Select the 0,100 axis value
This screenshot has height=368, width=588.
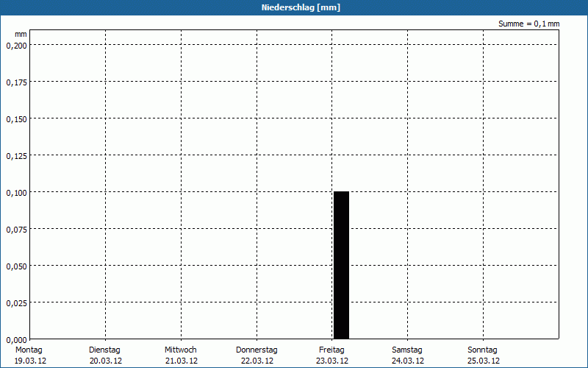(16, 193)
